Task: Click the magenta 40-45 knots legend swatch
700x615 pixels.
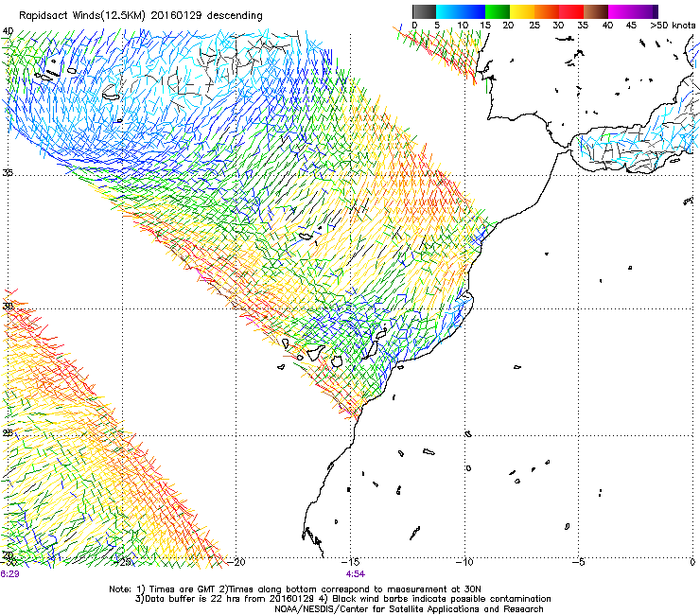Action: pyautogui.click(x=621, y=11)
